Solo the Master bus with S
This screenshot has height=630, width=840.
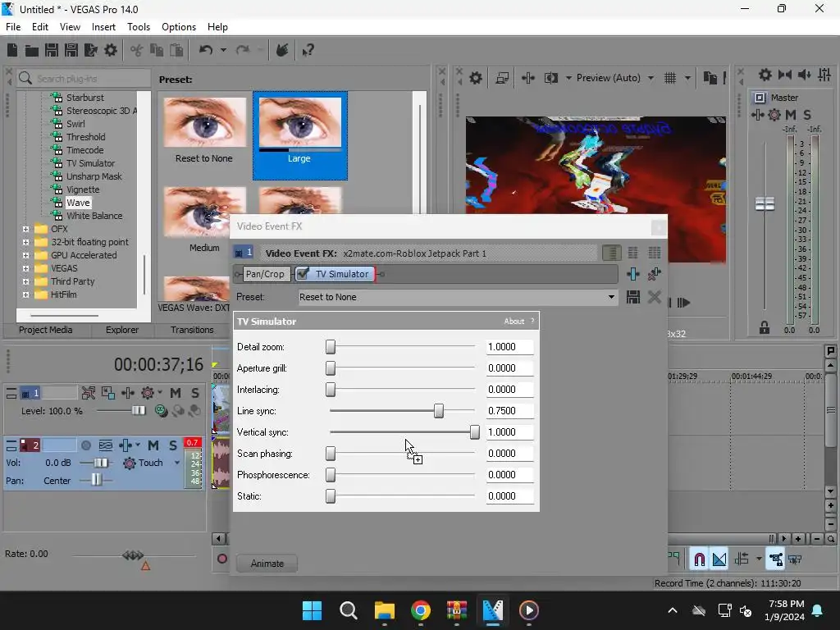(x=807, y=115)
